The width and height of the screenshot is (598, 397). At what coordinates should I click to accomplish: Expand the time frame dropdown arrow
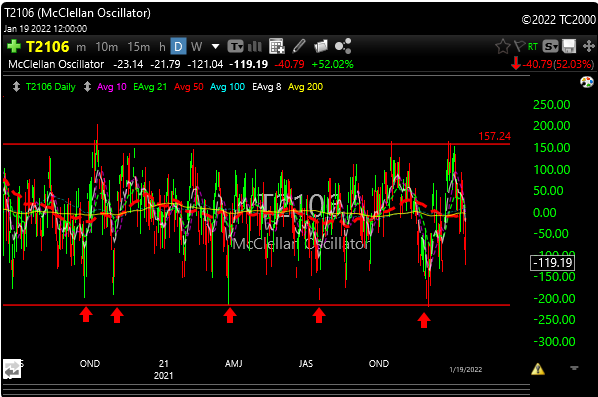[x=215, y=47]
